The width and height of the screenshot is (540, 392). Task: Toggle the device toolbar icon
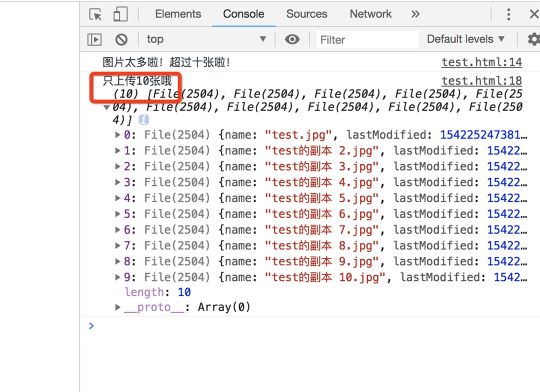(120, 14)
